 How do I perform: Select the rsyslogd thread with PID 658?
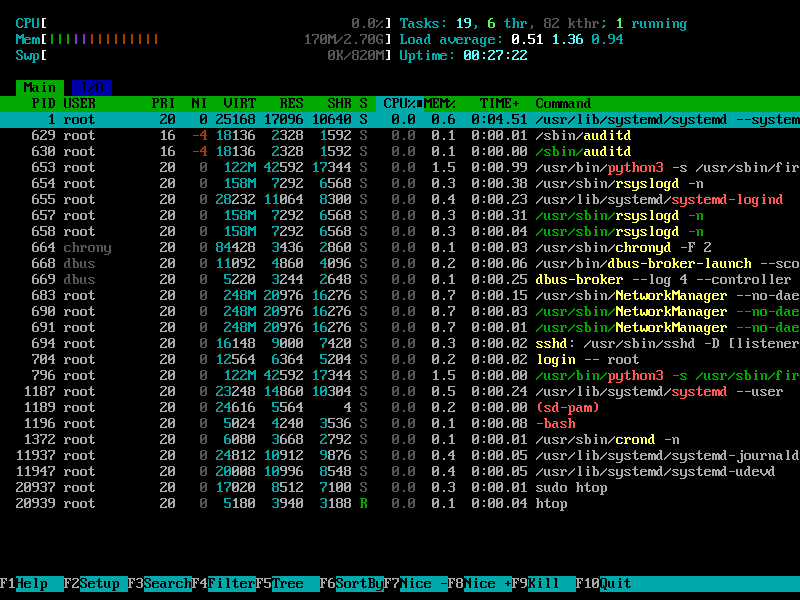point(400,232)
